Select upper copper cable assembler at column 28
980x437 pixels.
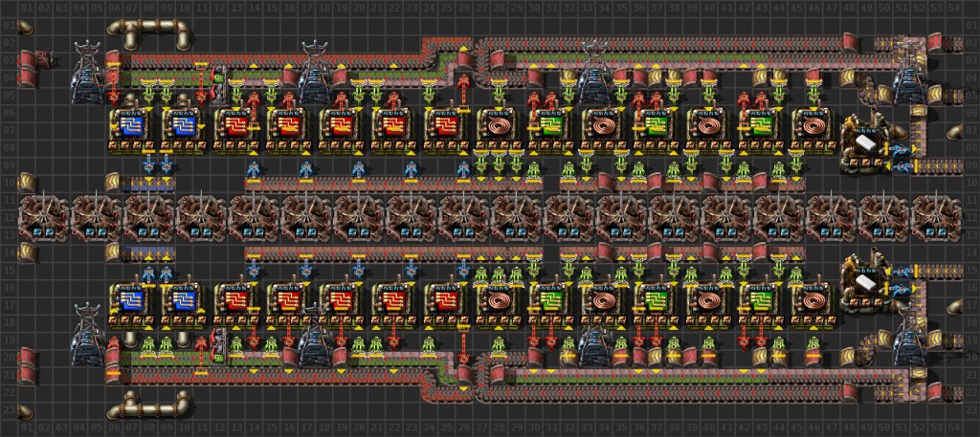tap(498, 130)
